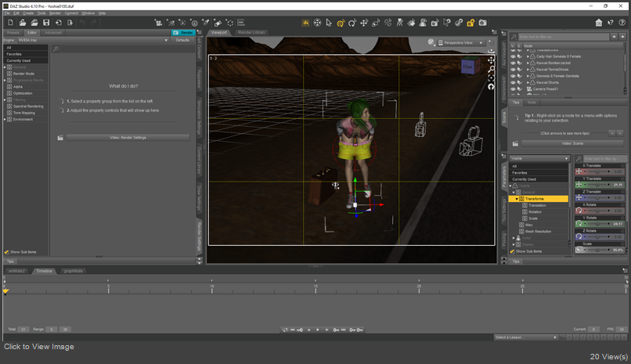Viewport: 631px width, 364px height.
Task: Select Tone Mapping property group
Action: click(24, 113)
